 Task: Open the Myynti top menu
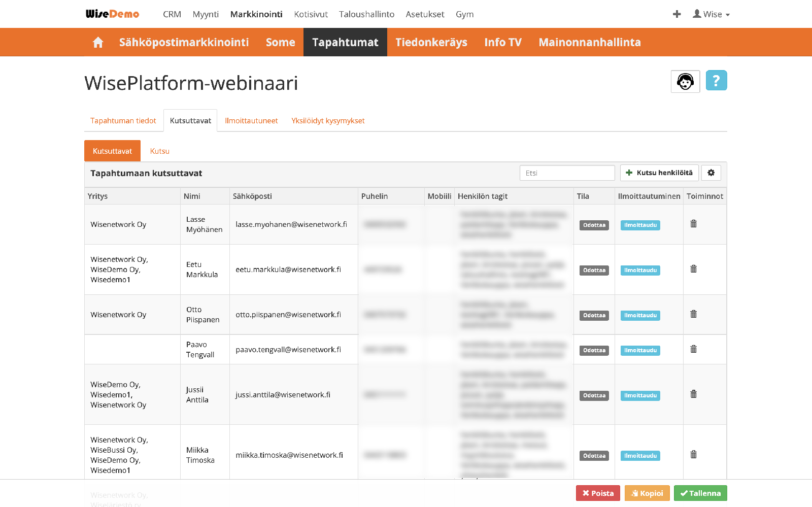pos(206,14)
